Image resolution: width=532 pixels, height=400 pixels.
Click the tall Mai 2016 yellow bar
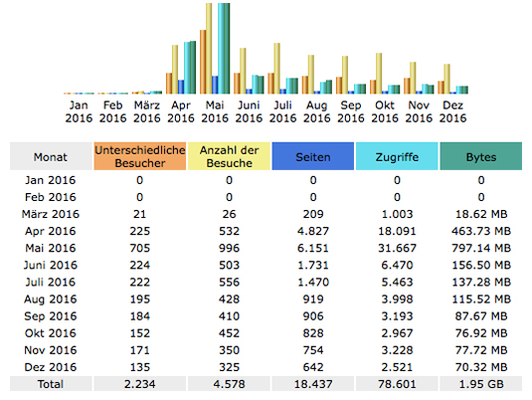pyautogui.click(x=209, y=49)
